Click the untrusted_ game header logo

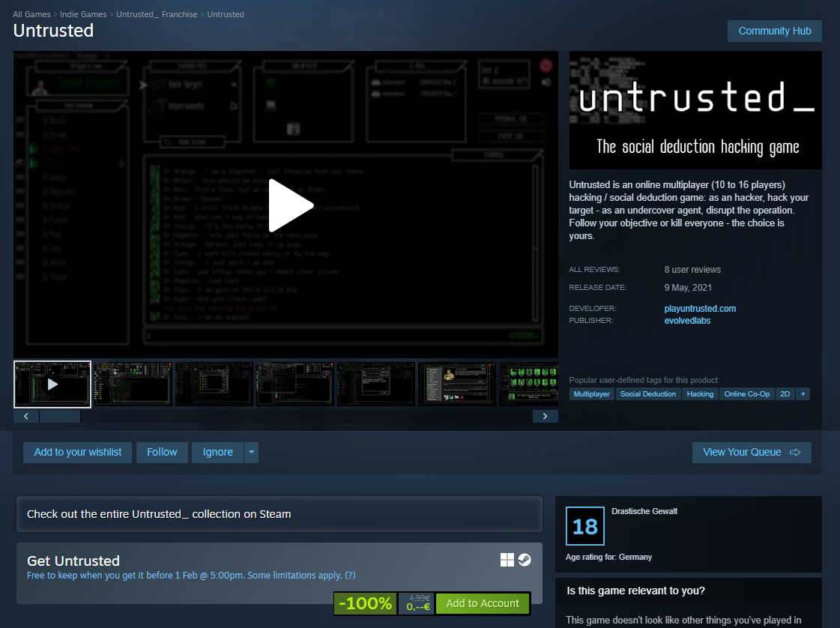pyautogui.click(x=695, y=110)
